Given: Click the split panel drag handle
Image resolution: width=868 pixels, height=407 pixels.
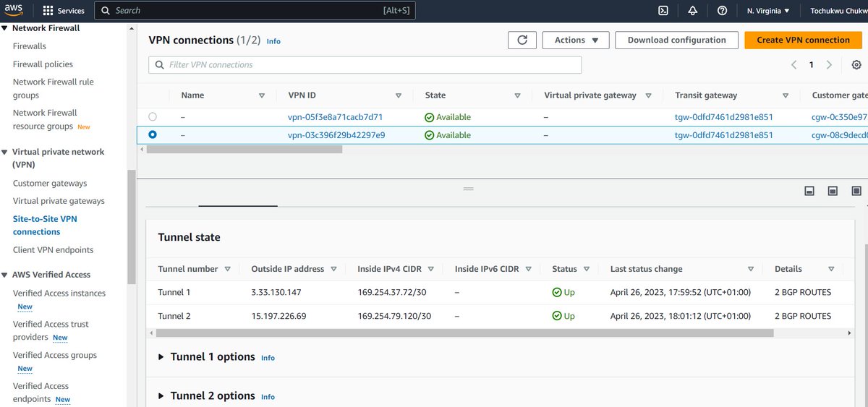Looking at the screenshot, I should click(468, 188).
